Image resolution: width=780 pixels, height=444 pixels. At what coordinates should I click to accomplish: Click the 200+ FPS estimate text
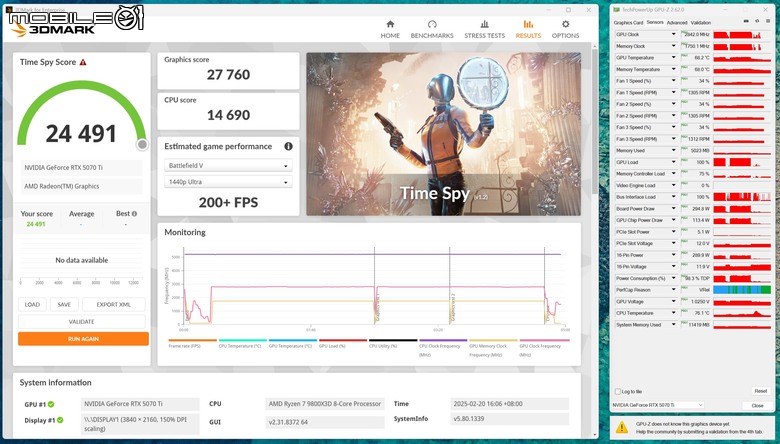[x=228, y=202]
